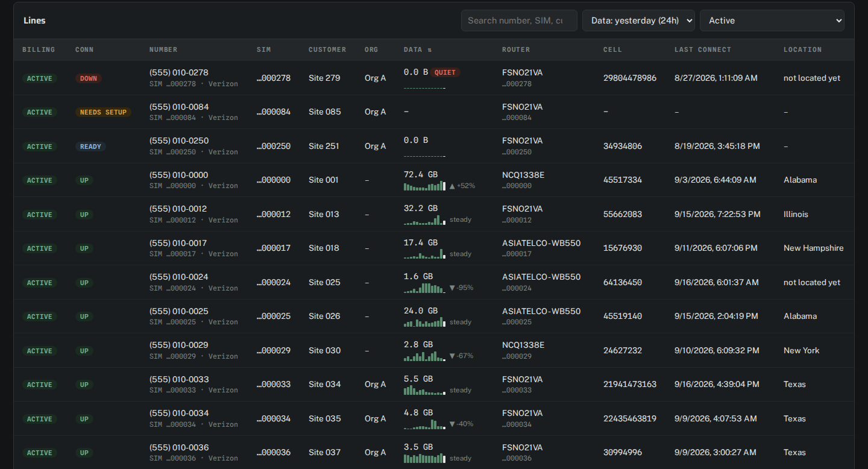Click cell ID 45517334
Screen dimensions: 868x469
click(x=623, y=180)
